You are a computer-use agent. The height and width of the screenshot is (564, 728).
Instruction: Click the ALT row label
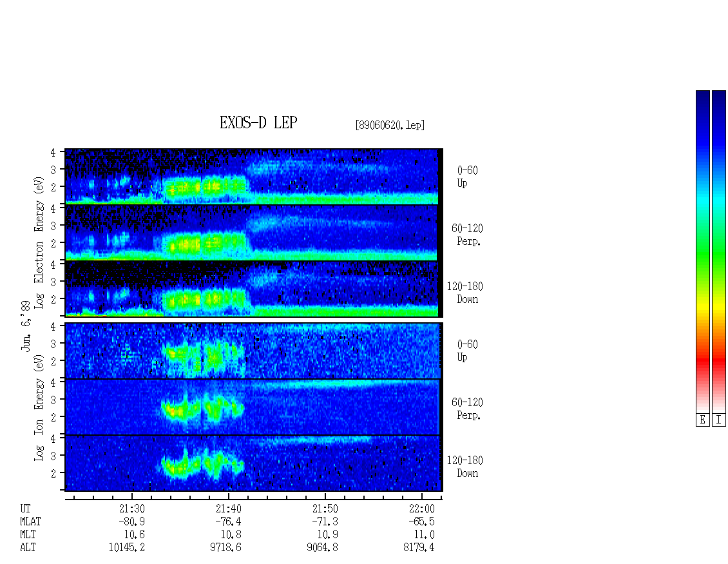tap(28, 548)
